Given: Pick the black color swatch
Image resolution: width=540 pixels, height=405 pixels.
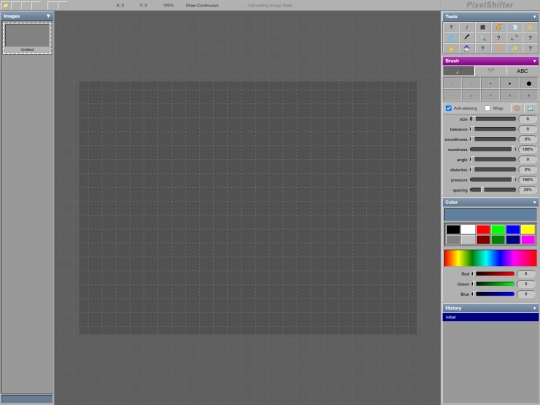Looking at the screenshot, I should pos(453,229).
